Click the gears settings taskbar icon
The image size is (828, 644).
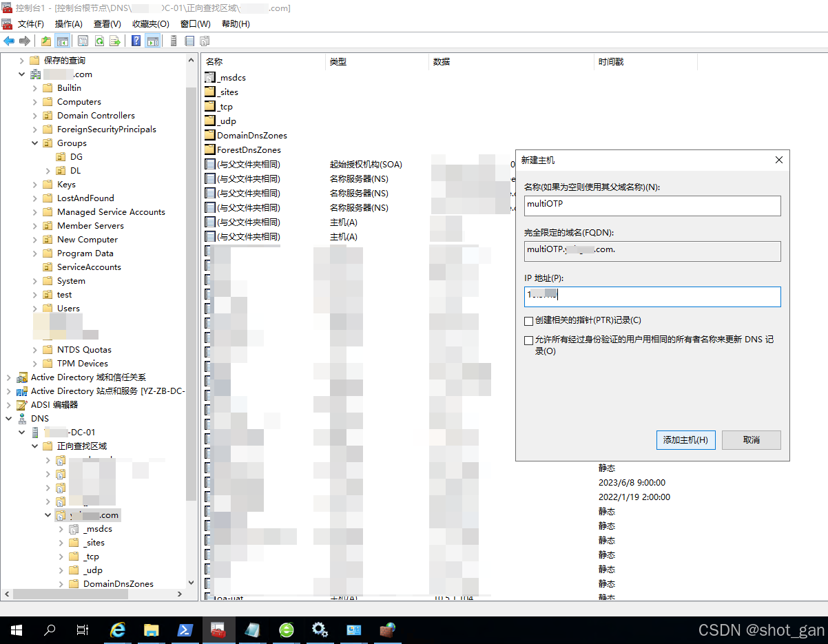tap(320, 630)
